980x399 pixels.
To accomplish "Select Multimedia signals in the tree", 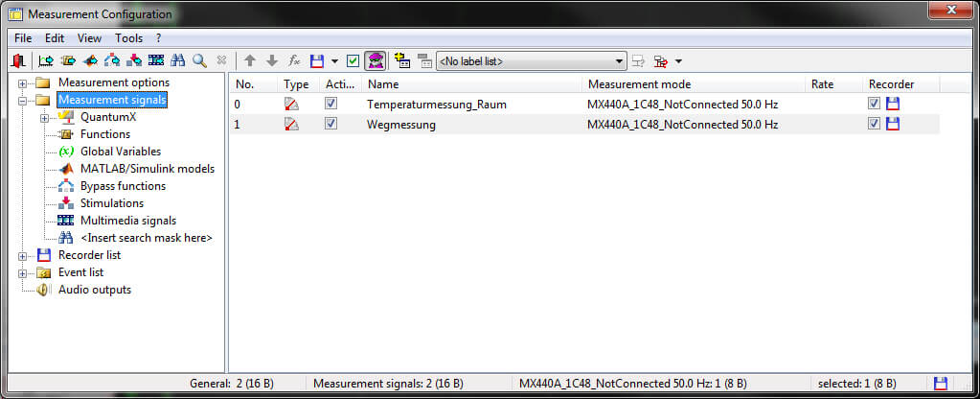I will [x=128, y=221].
